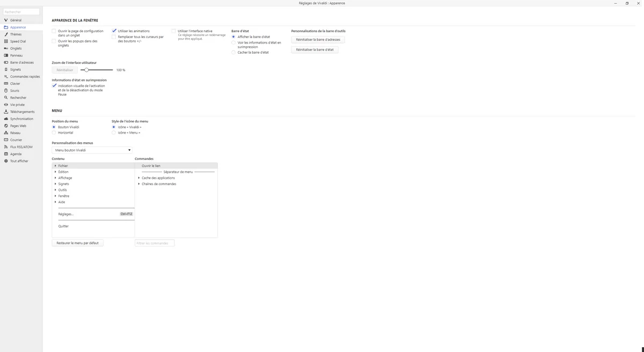The width and height of the screenshot is (644, 352).
Task: Open the Agenda settings category
Action: click(21, 154)
